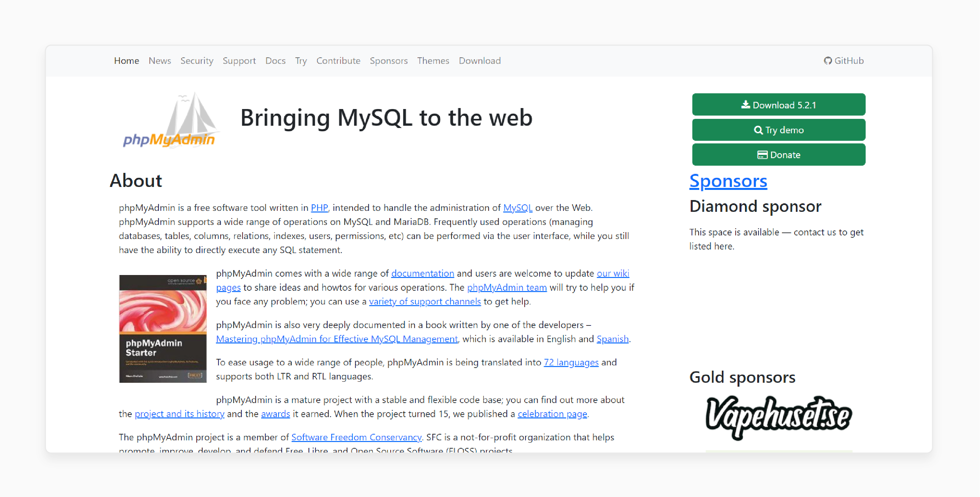Open the celebration page link
The image size is (980, 497).
[x=552, y=414]
